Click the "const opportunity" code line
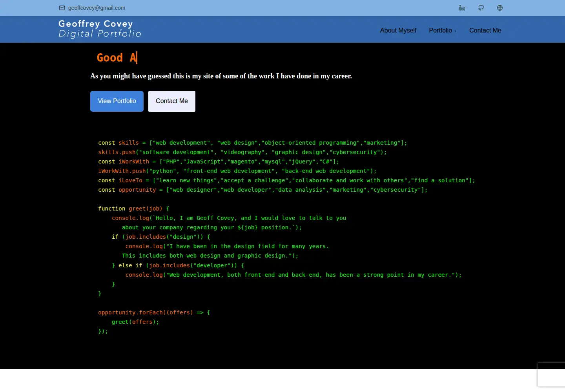The height and width of the screenshot is (392, 565). (263, 190)
